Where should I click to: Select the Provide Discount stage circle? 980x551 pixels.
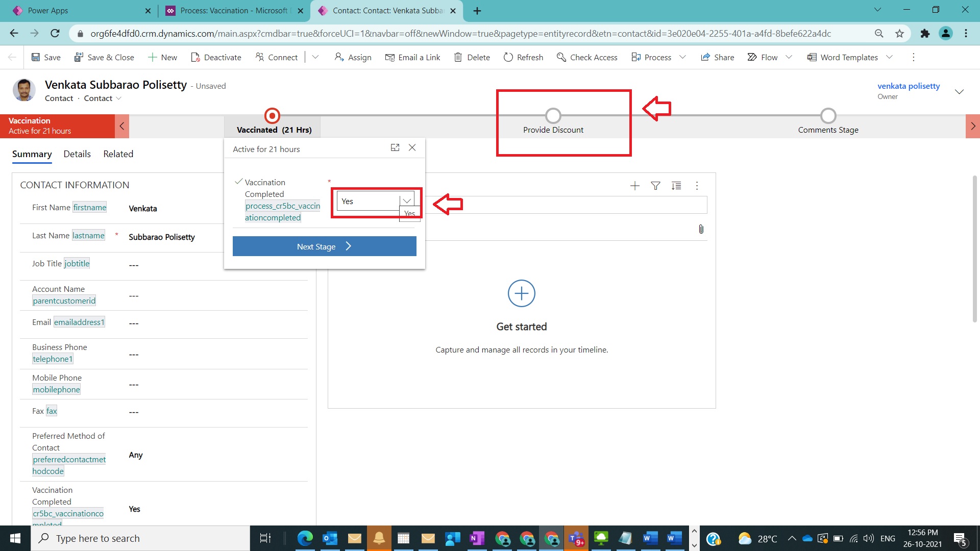click(553, 116)
